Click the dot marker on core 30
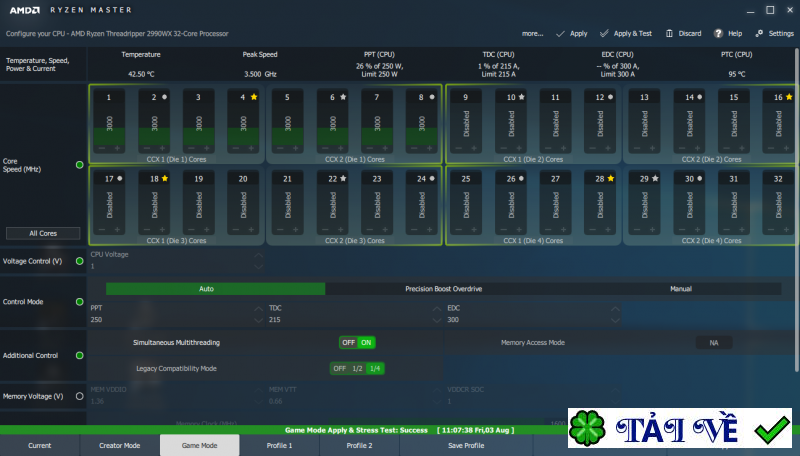 [x=700, y=179]
